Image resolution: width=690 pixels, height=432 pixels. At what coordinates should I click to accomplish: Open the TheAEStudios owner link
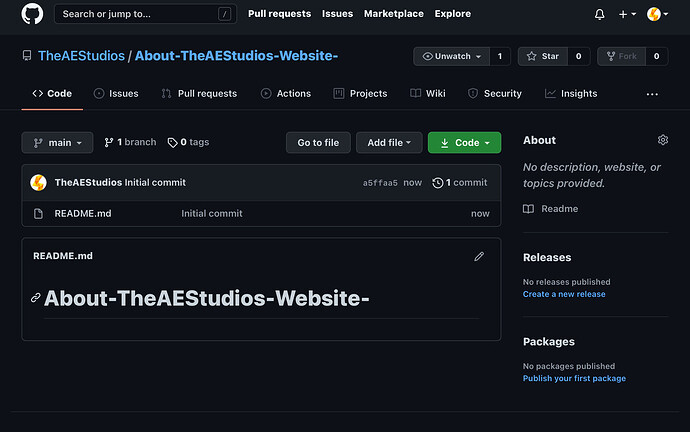tap(81, 56)
